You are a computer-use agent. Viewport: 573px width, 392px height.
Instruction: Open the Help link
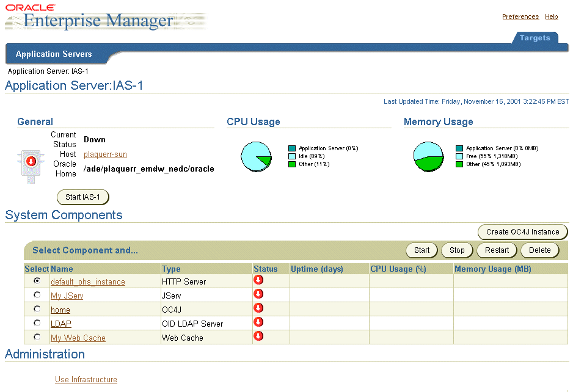pyautogui.click(x=552, y=17)
